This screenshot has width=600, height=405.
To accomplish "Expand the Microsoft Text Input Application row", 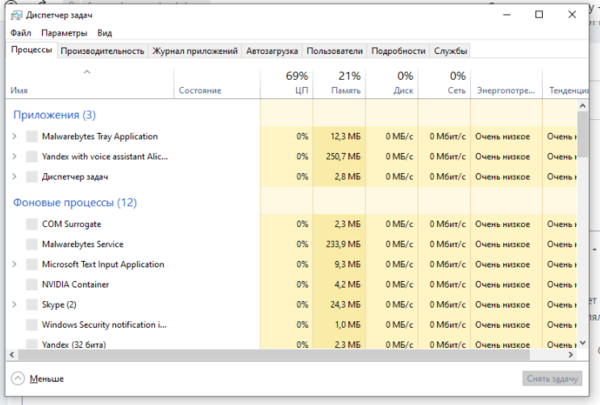I will (x=14, y=264).
